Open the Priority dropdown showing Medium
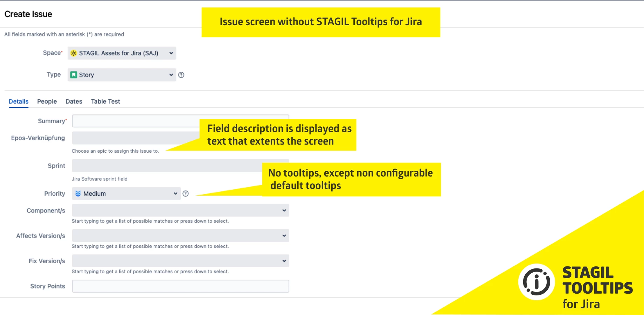Image resolution: width=644 pixels, height=315 pixels. pyautogui.click(x=126, y=194)
